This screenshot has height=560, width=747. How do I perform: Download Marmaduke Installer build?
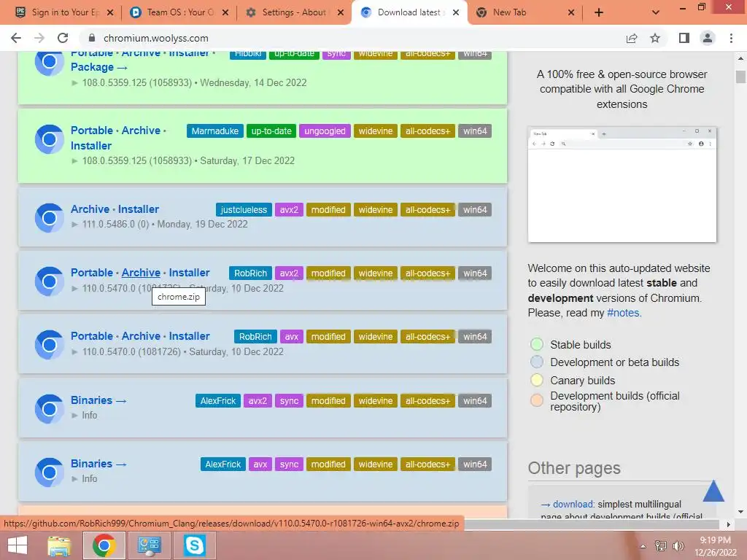click(91, 146)
